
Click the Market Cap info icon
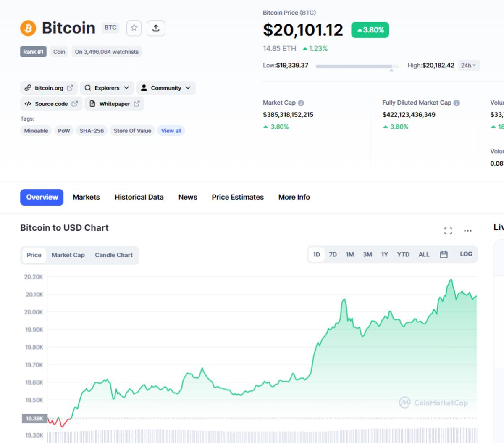301,103
